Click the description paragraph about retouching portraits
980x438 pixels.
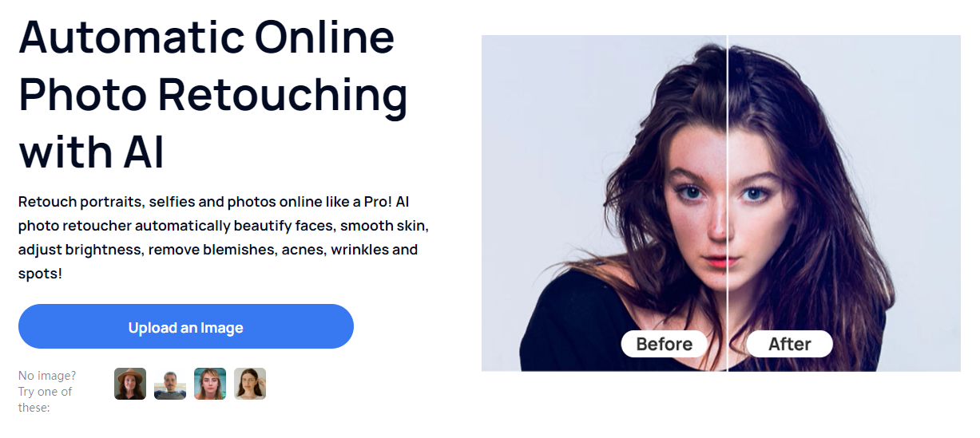coord(224,237)
